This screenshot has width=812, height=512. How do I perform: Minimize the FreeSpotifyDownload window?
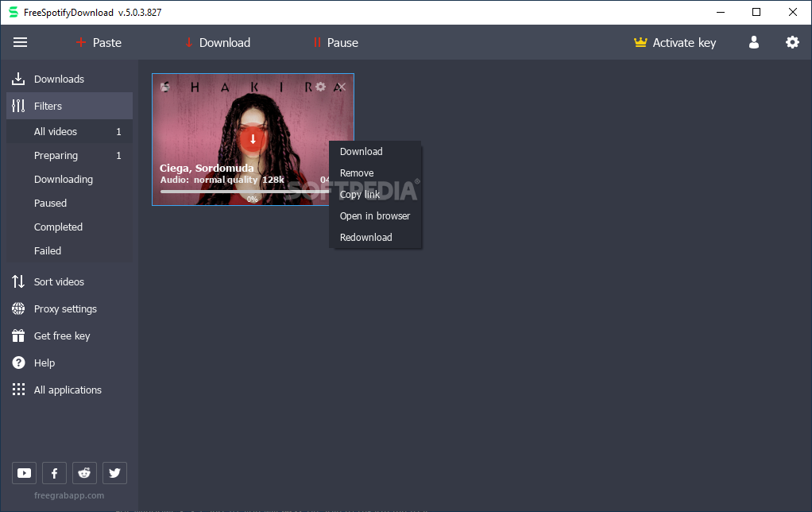click(x=721, y=12)
